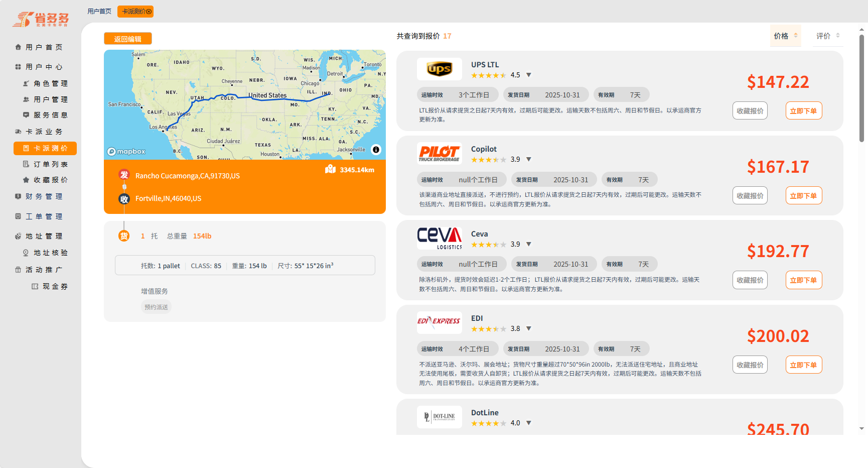Click the Pilot Truck Brokerage logo

pyautogui.click(x=439, y=154)
